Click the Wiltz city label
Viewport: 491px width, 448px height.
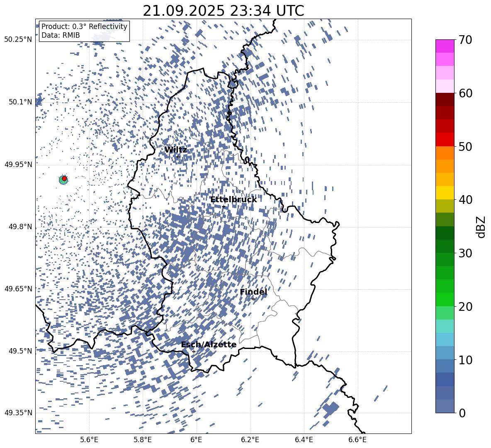(x=176, y=150)
